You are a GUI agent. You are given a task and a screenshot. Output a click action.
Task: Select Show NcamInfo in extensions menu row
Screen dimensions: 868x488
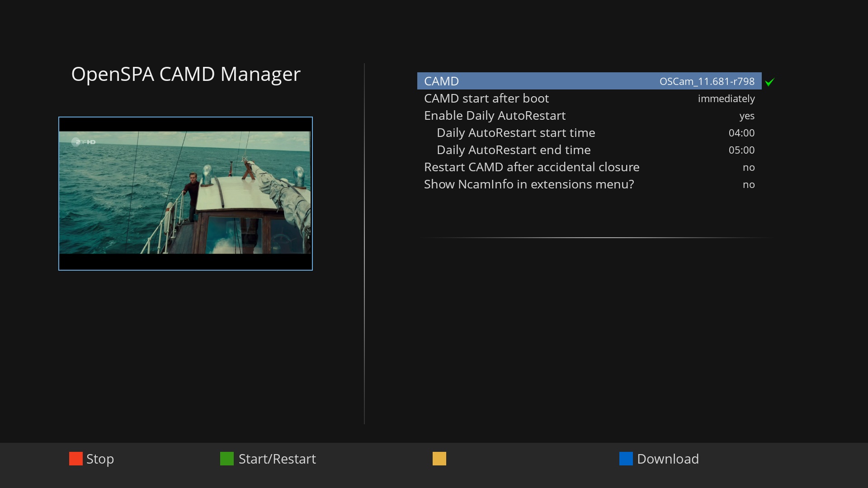pos(590,184)
